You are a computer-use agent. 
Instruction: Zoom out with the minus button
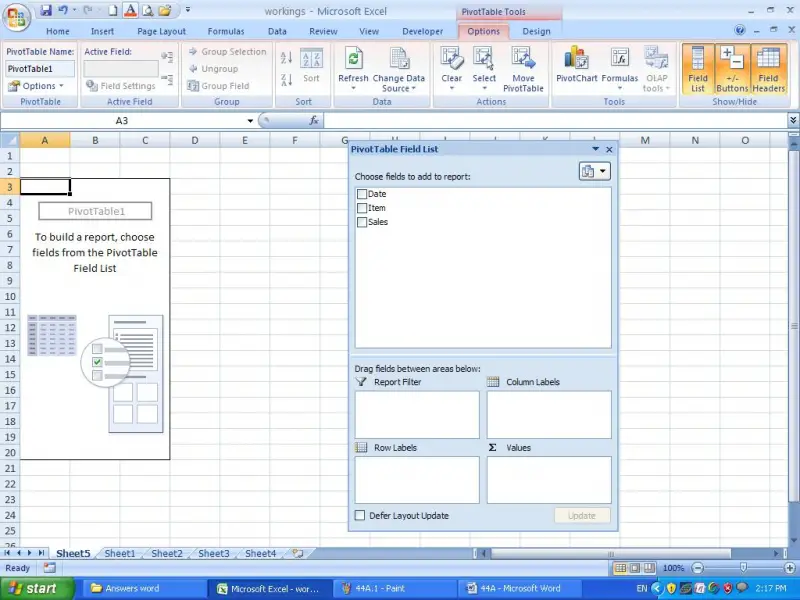pyautogui.click(x=698, y=568)
